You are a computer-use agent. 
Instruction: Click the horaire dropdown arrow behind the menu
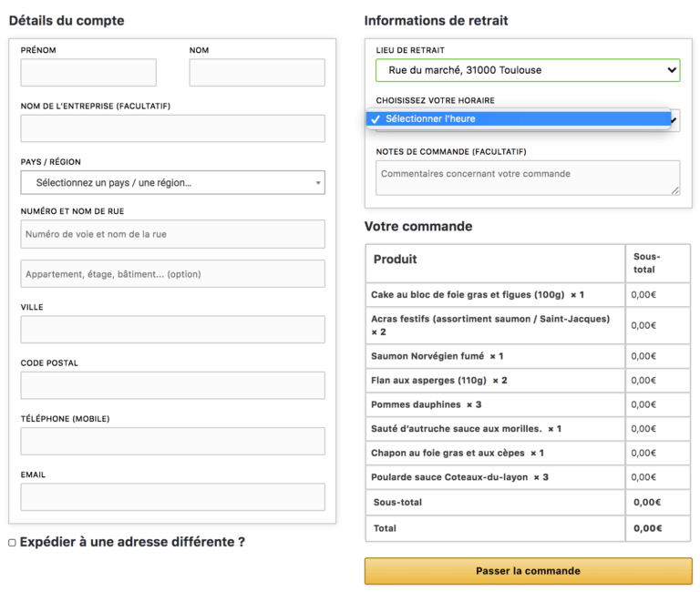tap(674, 120)
